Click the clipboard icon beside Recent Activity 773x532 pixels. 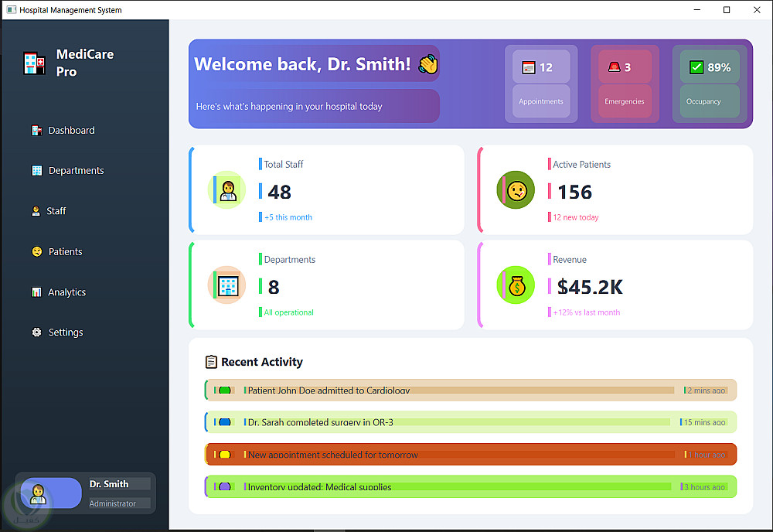pos(211,362)
